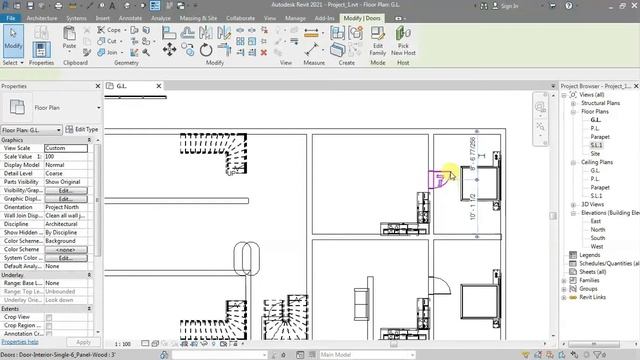Click Pick New Host in the Host panel
Image resolution: width=640 pixels, height=360 pixels.
403,41
